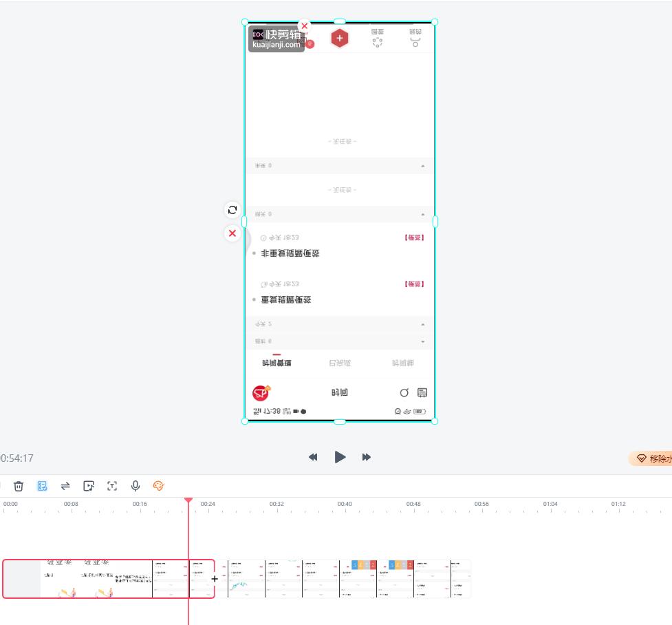Jump to 01:12 on the timeline ruler
The width and height of the screenshot is (672, 625).
tap(618, 504)
